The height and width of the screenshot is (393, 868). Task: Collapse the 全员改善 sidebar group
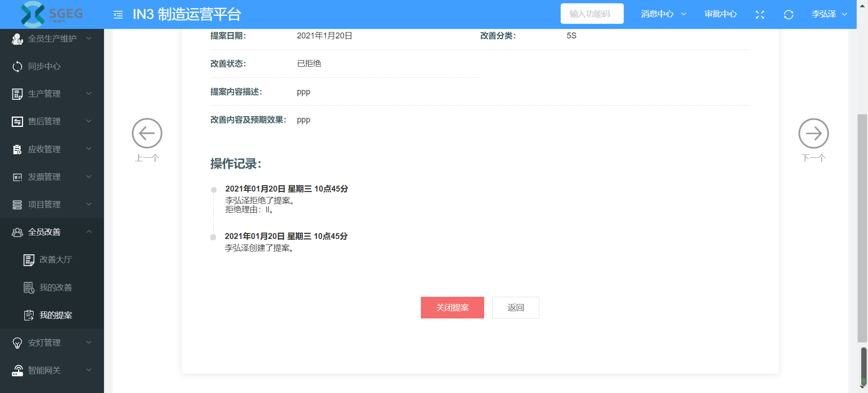point(52,232)
